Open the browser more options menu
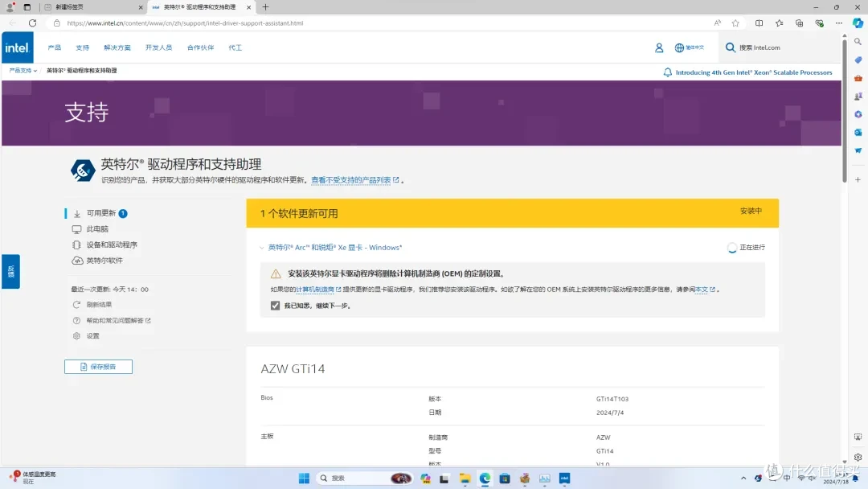 [838, 23]
